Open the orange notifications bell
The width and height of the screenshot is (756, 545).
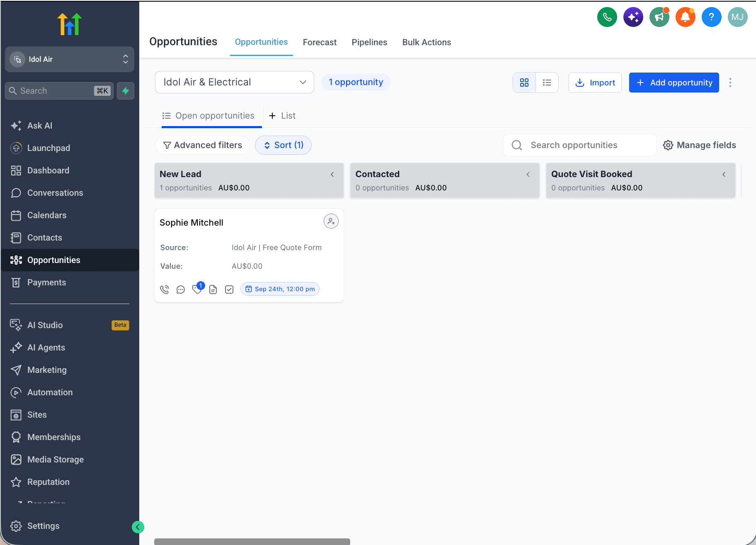click(x=685, y=17)
